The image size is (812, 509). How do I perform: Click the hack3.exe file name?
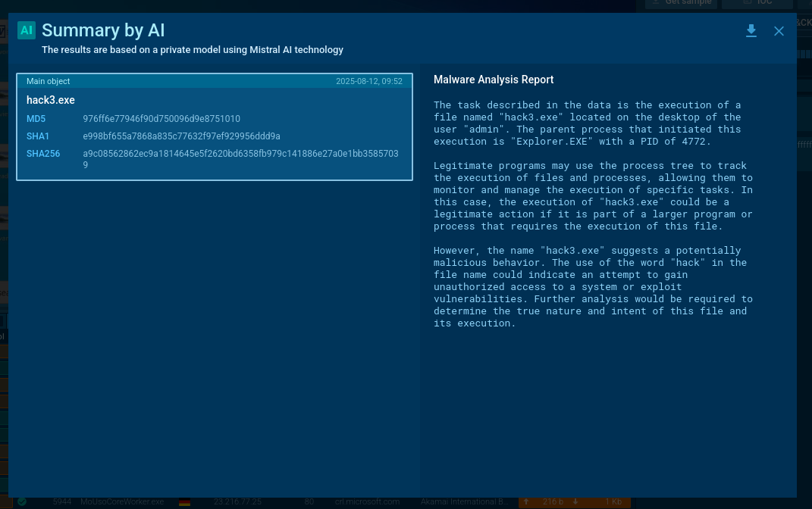coord(51,100)
